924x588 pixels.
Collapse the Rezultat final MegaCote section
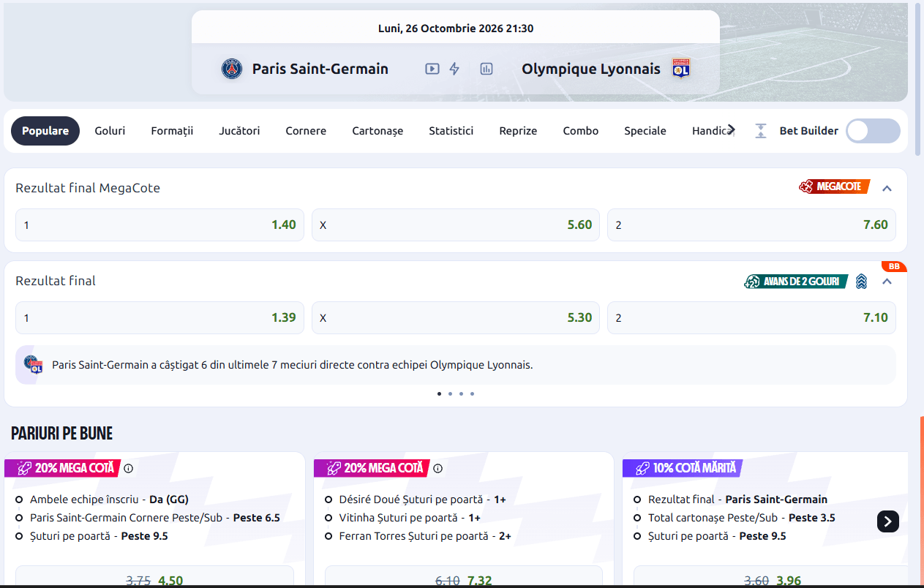pos(887,188)
